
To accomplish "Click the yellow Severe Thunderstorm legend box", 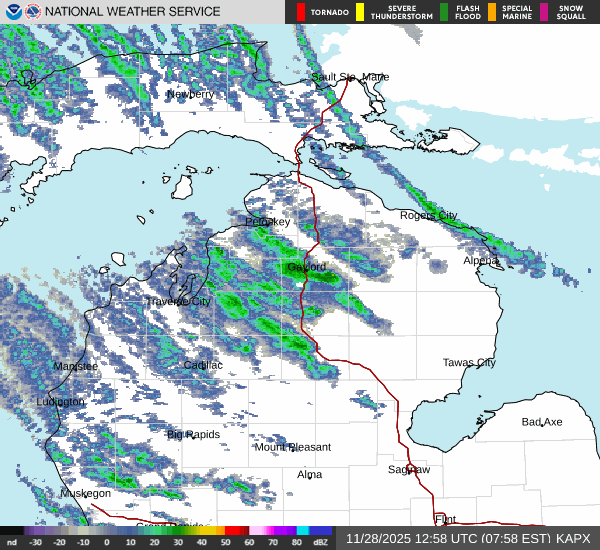I will [x=359, y=12].
